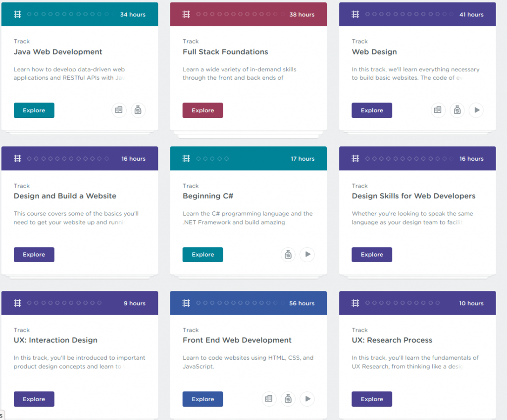Viewport: 507px width, 420px height.
Task: Click the book icon on Web Design card
Action: point(438,110)
